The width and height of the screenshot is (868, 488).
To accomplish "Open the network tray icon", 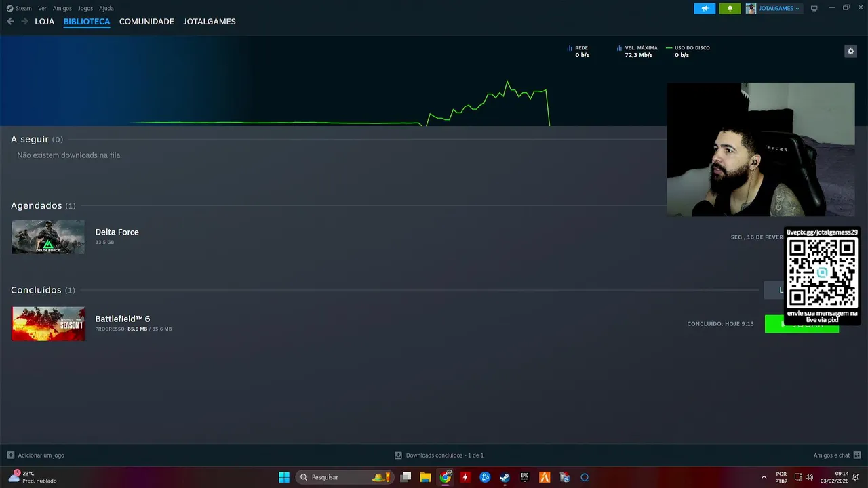I will coord(798,477).
